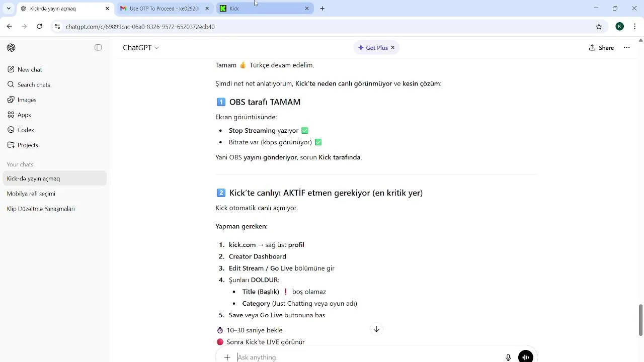Close the Kick-də yayın açmaq browser tab
Screen dimensions: 644x362
[x=107, y=9]
